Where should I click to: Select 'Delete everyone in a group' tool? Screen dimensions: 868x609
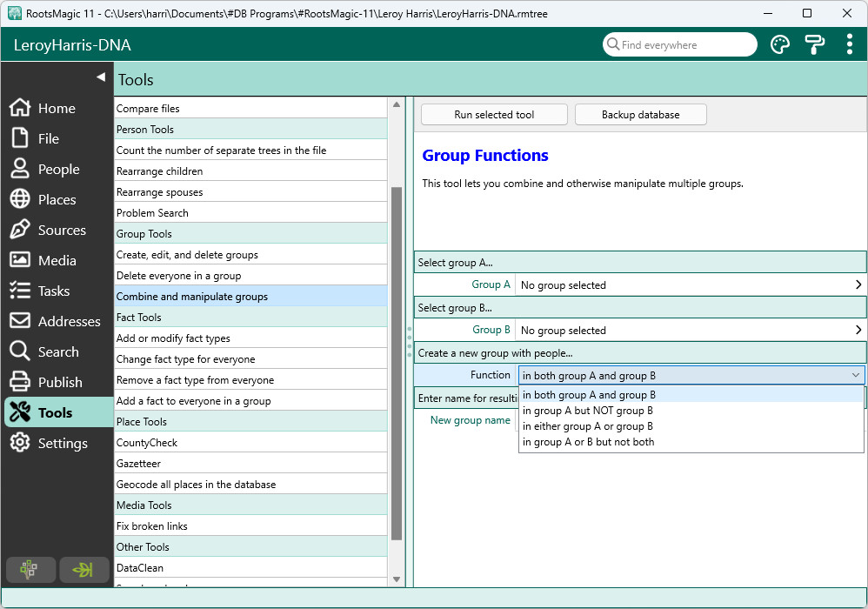click(179, 276)
